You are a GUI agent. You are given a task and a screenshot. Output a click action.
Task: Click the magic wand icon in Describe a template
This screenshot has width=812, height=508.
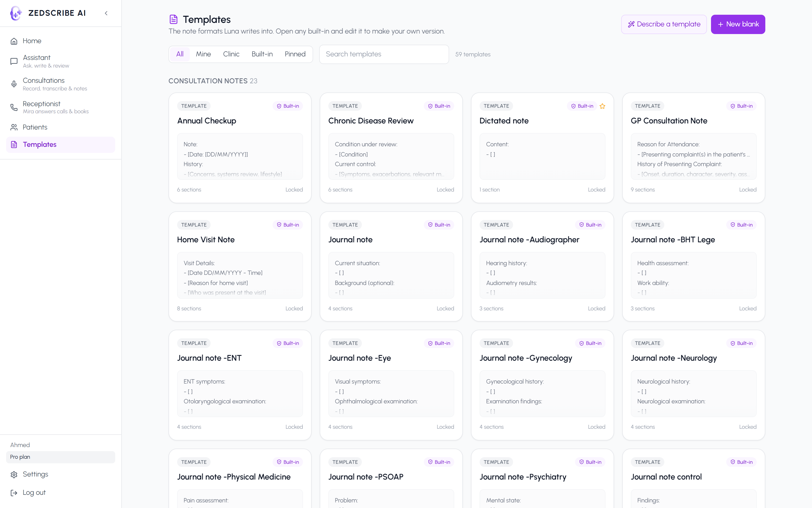[x=631, y=24]
